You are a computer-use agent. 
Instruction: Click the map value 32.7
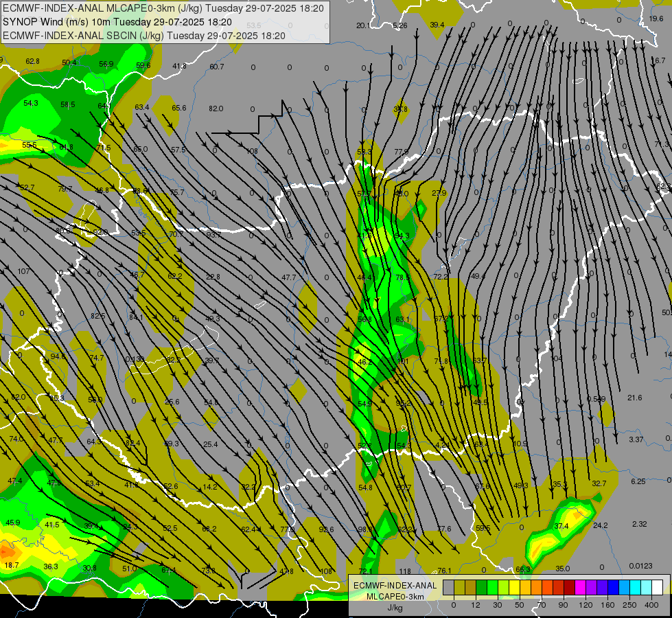(x=599, y=483)
